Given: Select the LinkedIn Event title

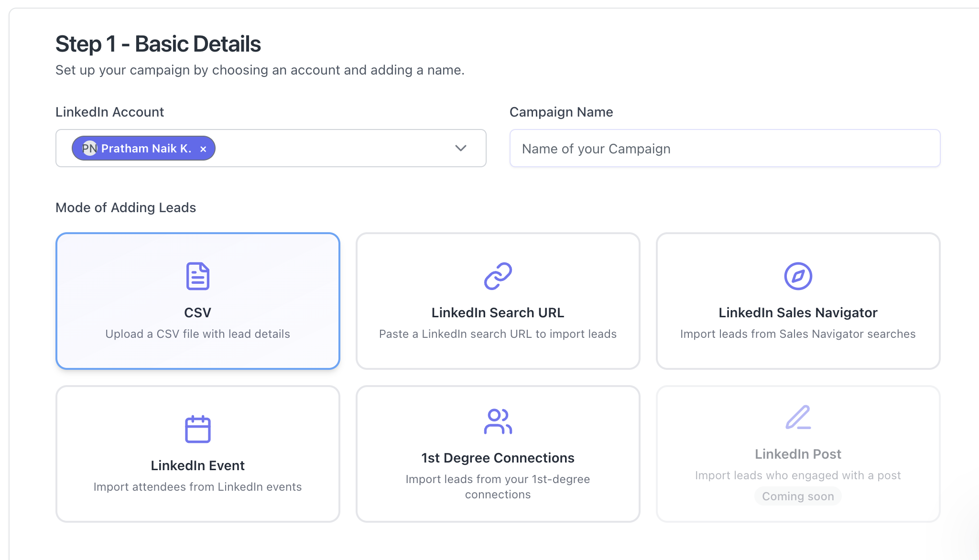Looking at the screenshot, I should pos(197,465).
